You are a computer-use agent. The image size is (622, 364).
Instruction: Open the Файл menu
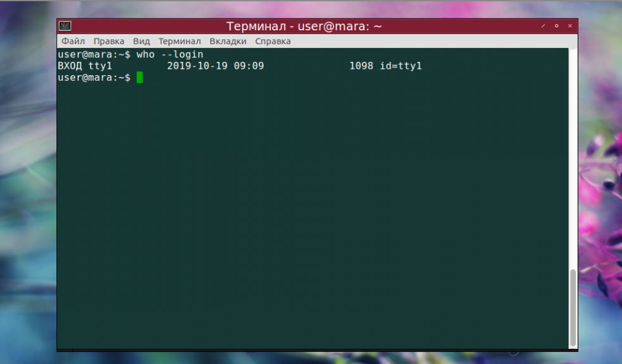click(73, 41)
